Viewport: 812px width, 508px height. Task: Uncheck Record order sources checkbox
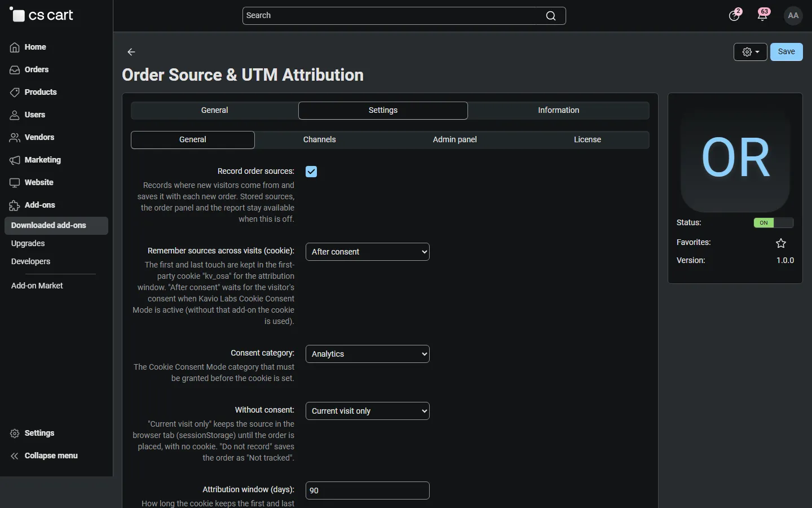pyautogui.click(x=311, y=172)
